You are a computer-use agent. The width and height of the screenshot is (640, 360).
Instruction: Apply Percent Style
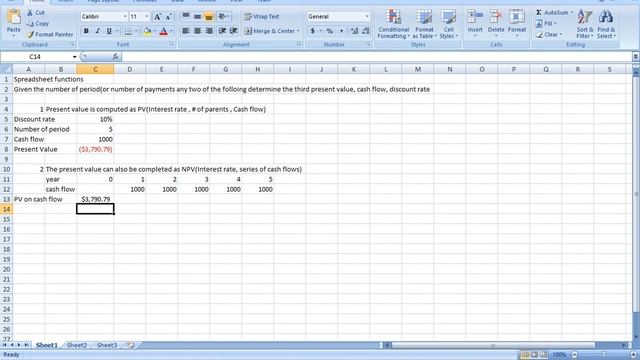pyautogui.click(x=329, y=31)
